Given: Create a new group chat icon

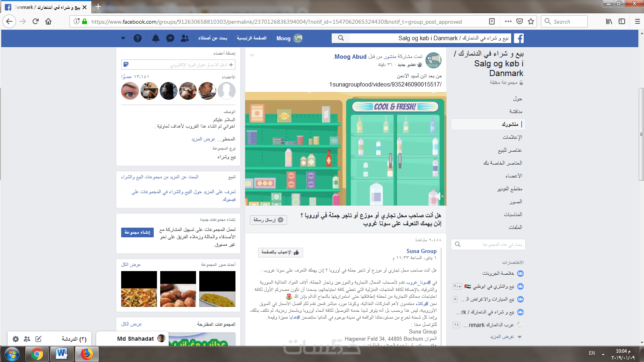Looking at the screenshot, I should coord(27,339).
